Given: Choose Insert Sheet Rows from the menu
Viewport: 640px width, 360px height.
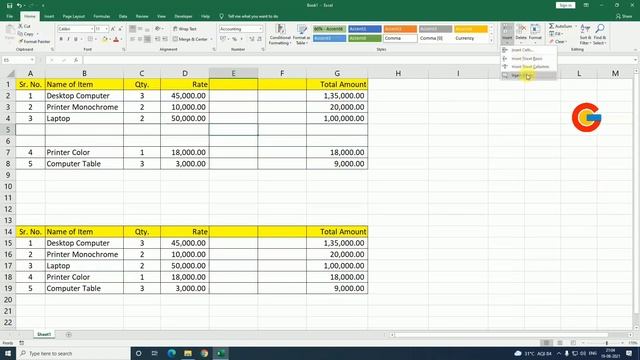Looking at the screenshot, I should (x=529, y=59).
